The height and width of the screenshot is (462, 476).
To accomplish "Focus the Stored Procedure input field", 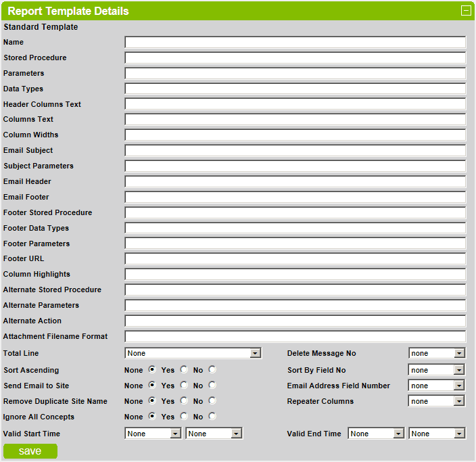I will point(295,58).
